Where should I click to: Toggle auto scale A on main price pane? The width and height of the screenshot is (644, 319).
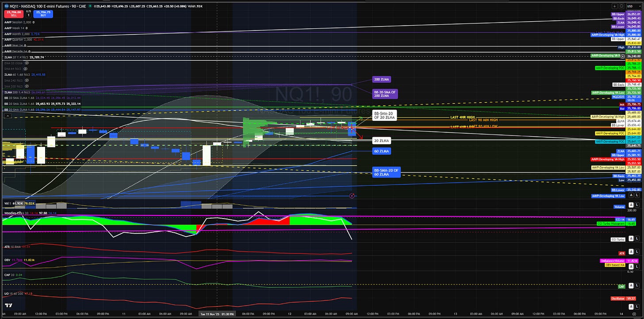point(631,195)
